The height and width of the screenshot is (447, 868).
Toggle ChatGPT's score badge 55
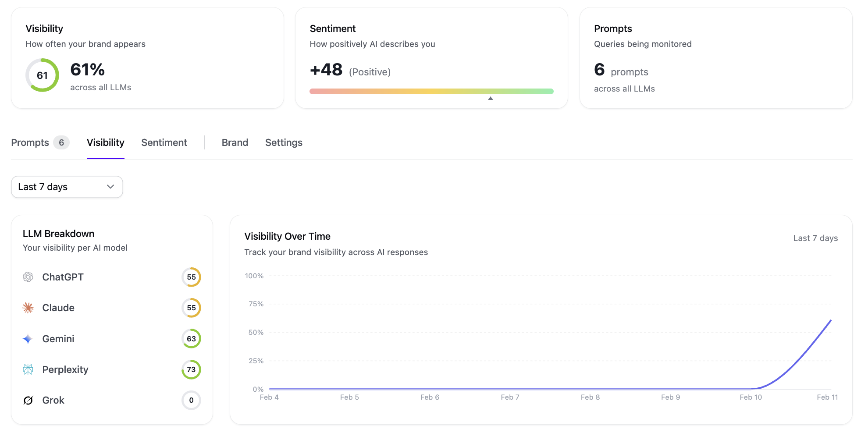pos(191,277)
